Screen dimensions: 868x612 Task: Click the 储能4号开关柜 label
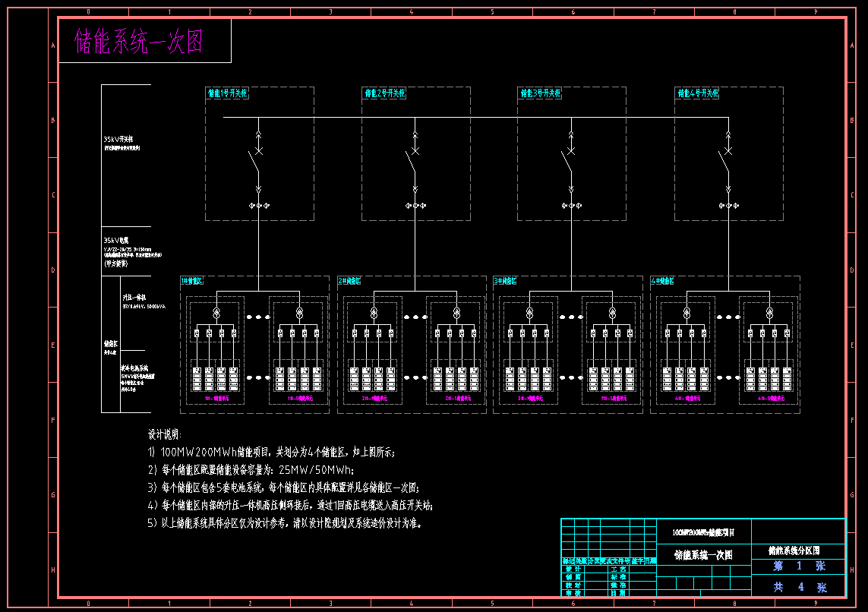(x=698, y=93)
